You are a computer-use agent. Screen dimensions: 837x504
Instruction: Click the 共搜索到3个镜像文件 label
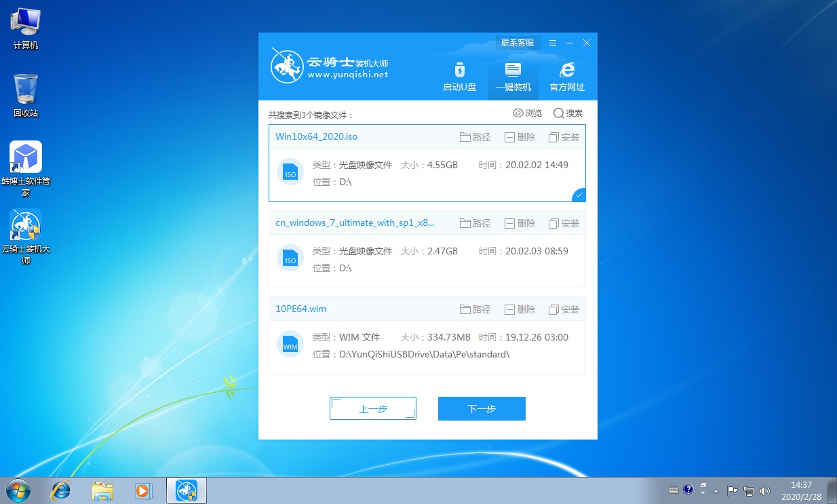tap(311, 115)
